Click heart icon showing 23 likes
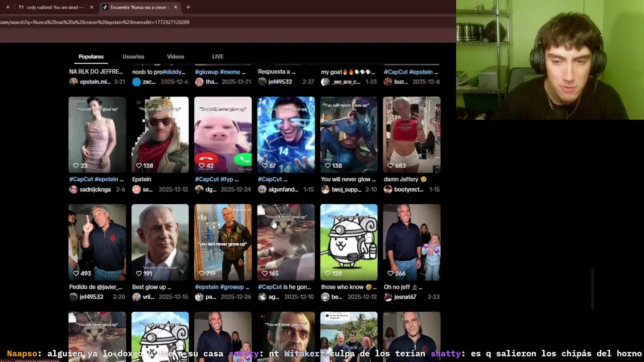The width and height of the screenshot is (644, 362). pos(76,165)
